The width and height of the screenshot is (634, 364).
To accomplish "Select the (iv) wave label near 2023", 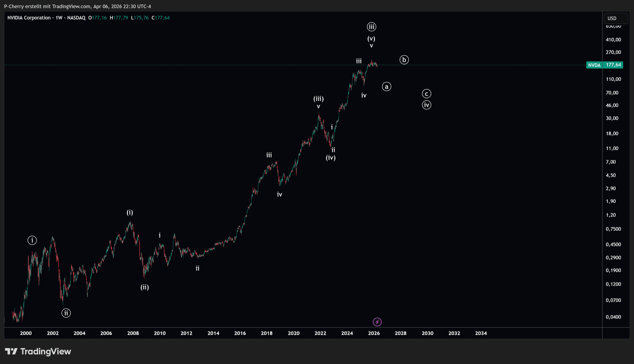I will point(330,158).
